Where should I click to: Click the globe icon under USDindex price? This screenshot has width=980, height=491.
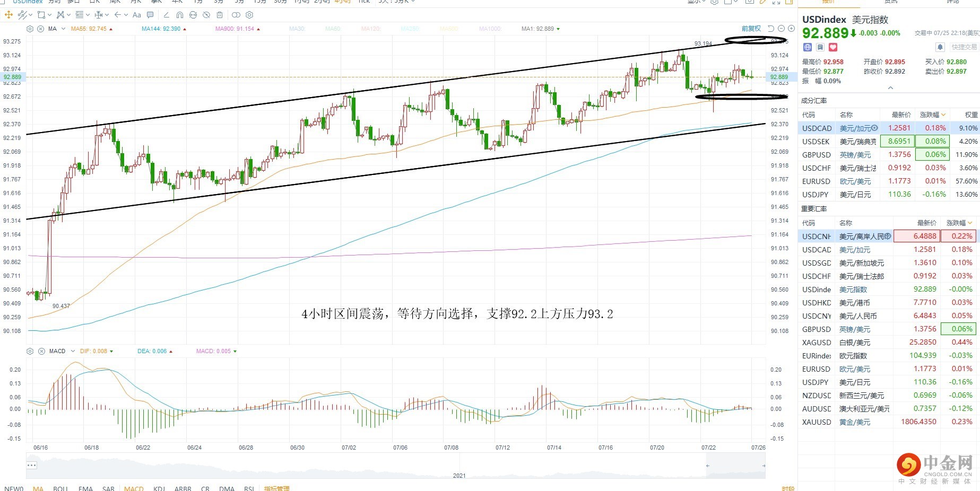point(808,47)
